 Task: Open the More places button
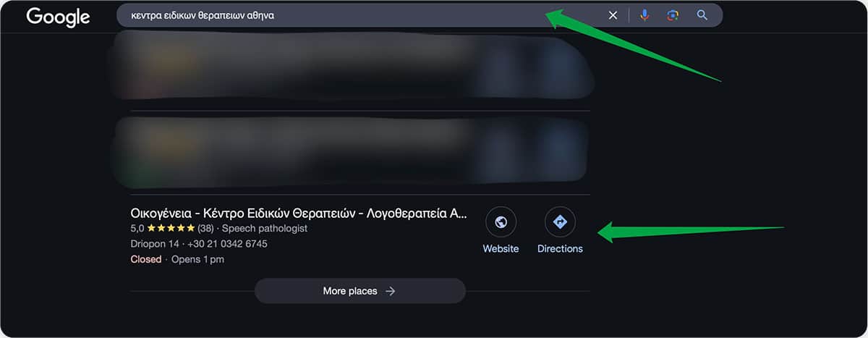pyautogui.click(x=359, y=291)
